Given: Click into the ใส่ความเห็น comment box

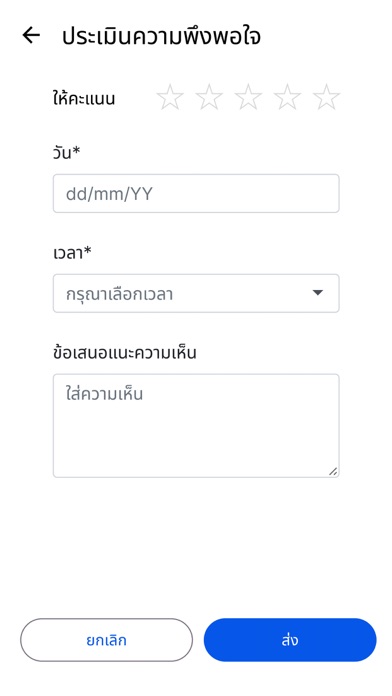Looking at the screenshot, I should pos(196,426).
